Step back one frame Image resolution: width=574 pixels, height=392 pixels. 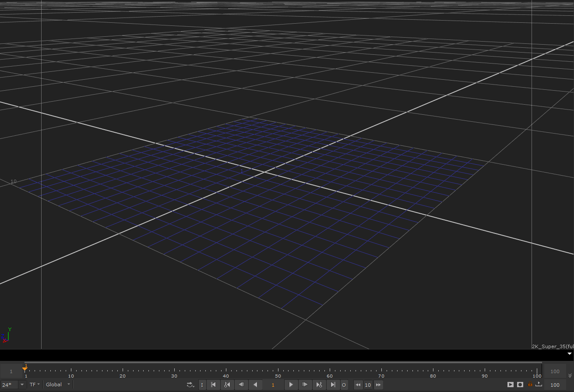coord(241,385)
